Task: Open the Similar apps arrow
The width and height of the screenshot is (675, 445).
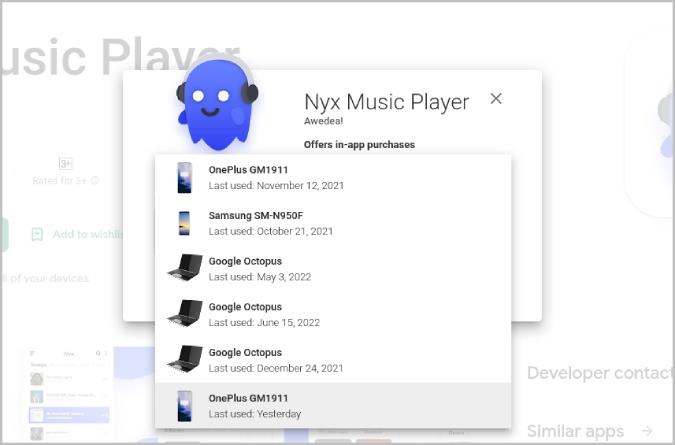Action: coord(647,430)
